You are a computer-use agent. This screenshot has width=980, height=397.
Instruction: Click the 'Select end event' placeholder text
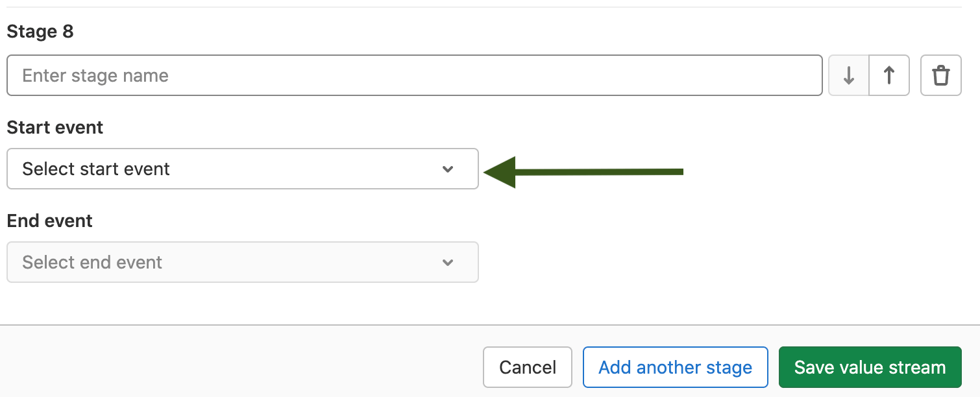pos(92,263)
